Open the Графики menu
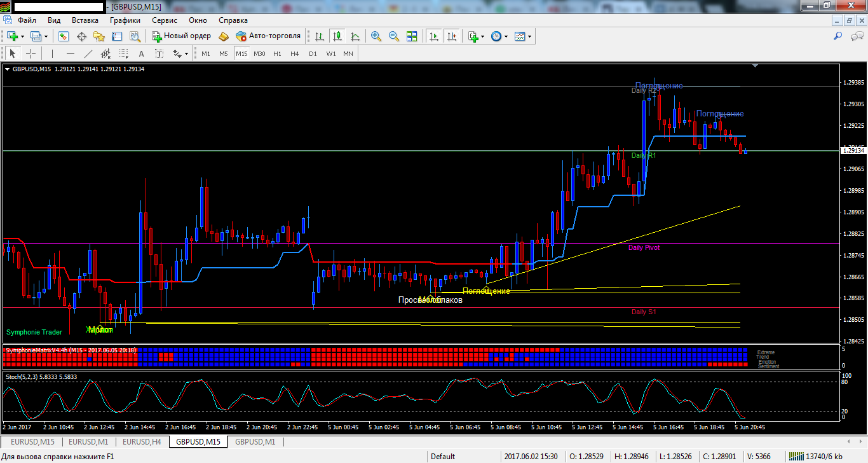Screen dimensions: 868x463 [125, 20]
